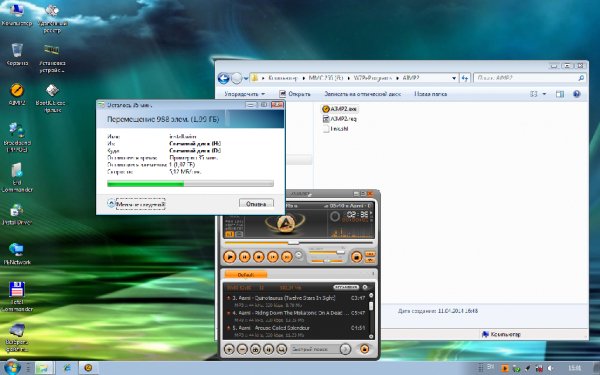Image resolution: width=600 pixels, height=375 pixels.
Task: Open the ERD Commander desktop icon
Action: click(x=17, y=178)
